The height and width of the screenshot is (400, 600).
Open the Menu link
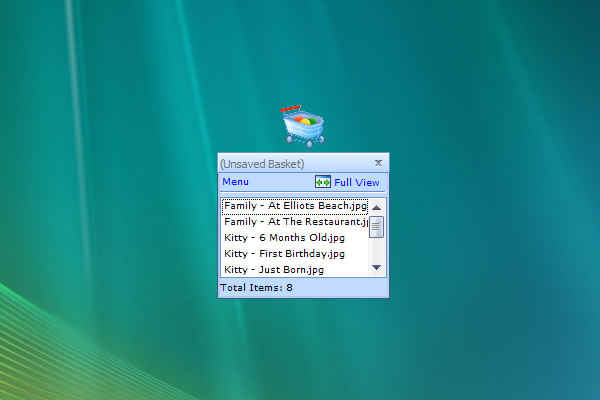(235, 182)
